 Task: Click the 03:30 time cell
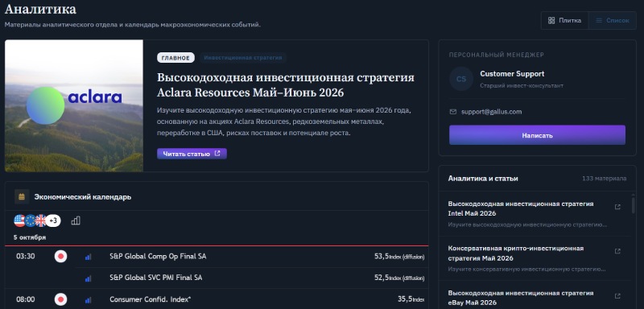(x=26, y=257)
